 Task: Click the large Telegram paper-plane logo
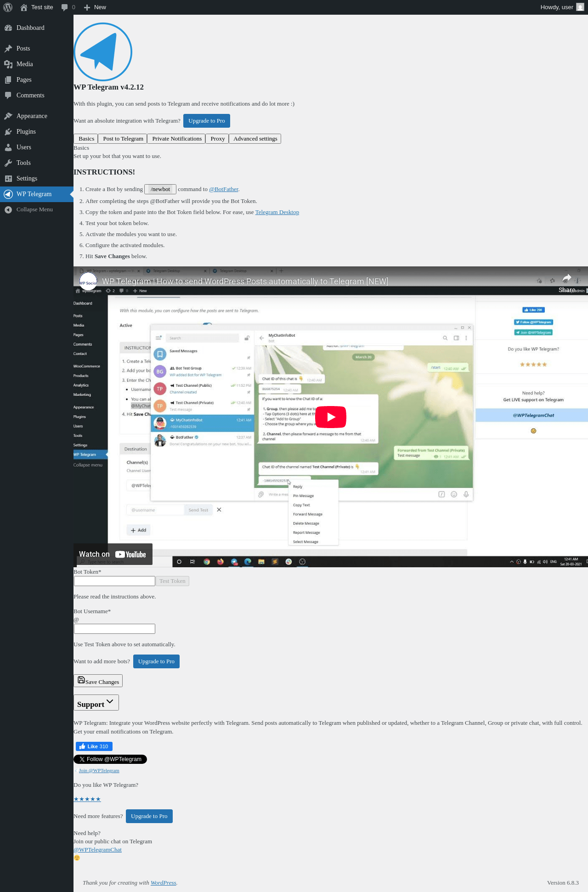tap(103, 52)
